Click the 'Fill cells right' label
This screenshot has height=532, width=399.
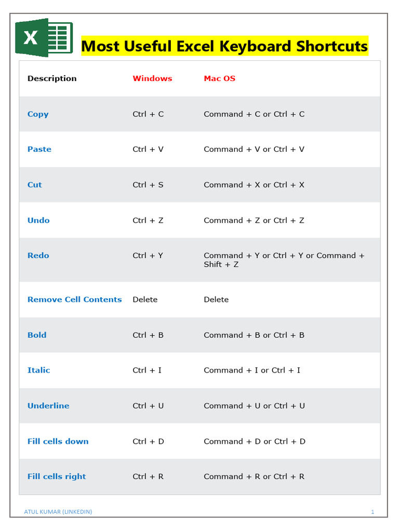(57, 476)
